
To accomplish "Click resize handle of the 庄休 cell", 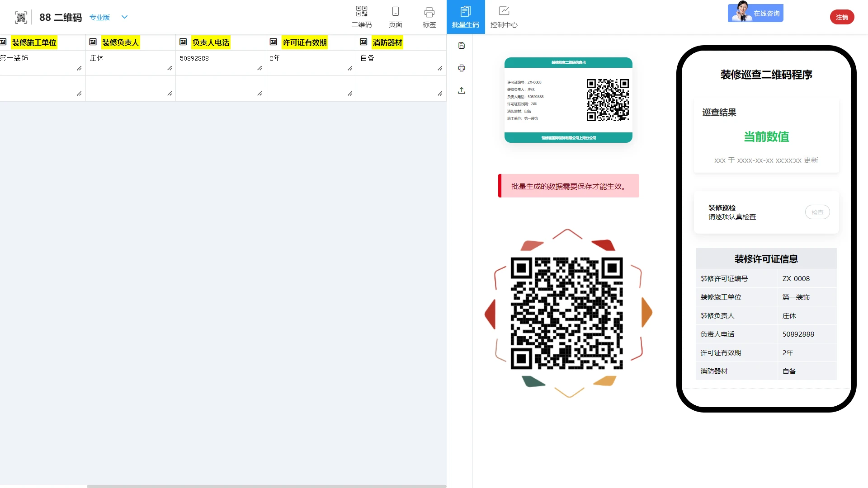I will (x=170, y=68).
